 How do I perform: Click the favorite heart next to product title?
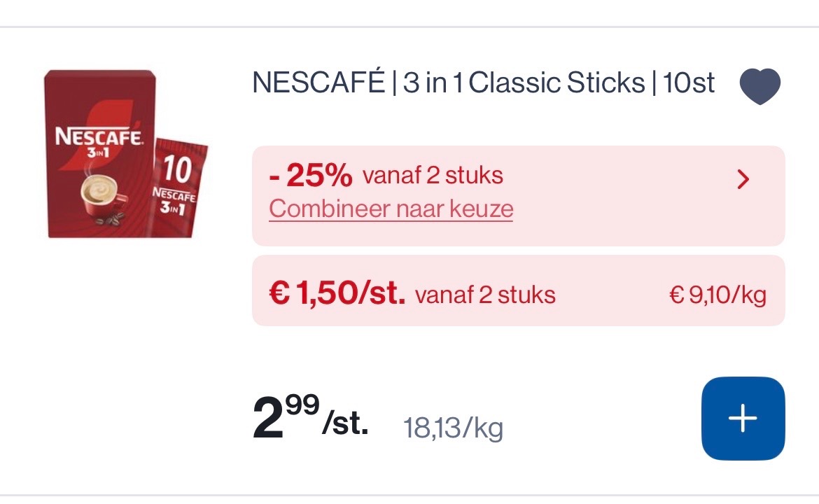[x=760, y=85]
